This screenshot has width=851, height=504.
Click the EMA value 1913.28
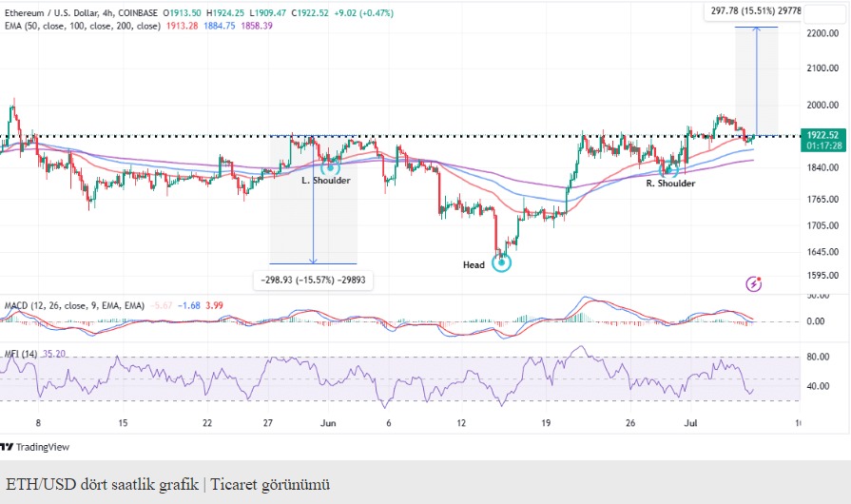tap(182, 26)
